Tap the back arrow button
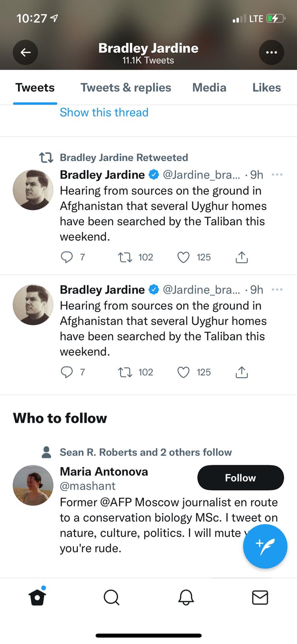Viewport: 297px width, 644px height. (25, 52)
